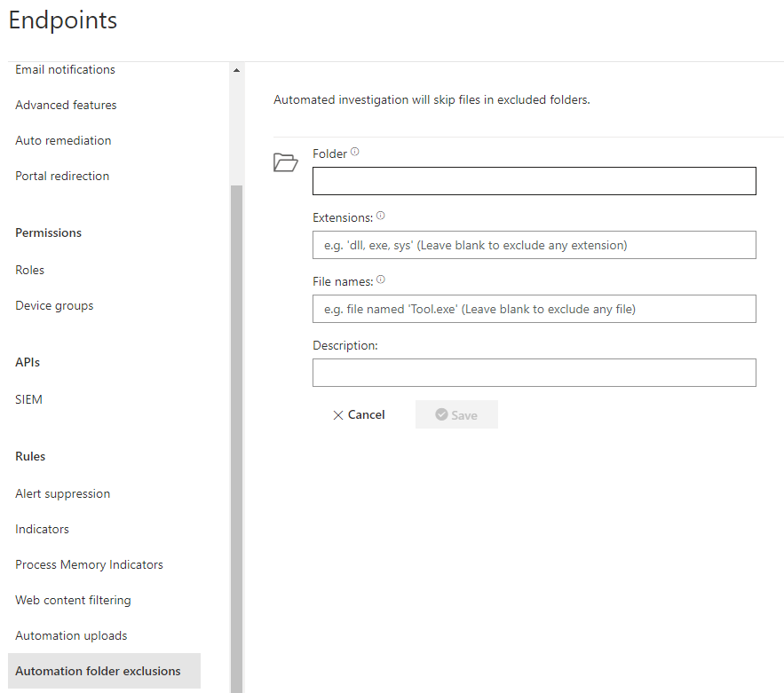784x693 pixels.
Task: Click the X icon on the Cancel button
Action: pos(337,414)
